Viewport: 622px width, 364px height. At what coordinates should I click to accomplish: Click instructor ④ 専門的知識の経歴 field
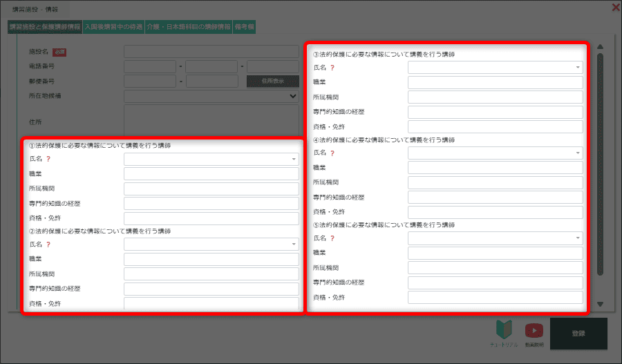pyautogui.click(x=496, y=197)
